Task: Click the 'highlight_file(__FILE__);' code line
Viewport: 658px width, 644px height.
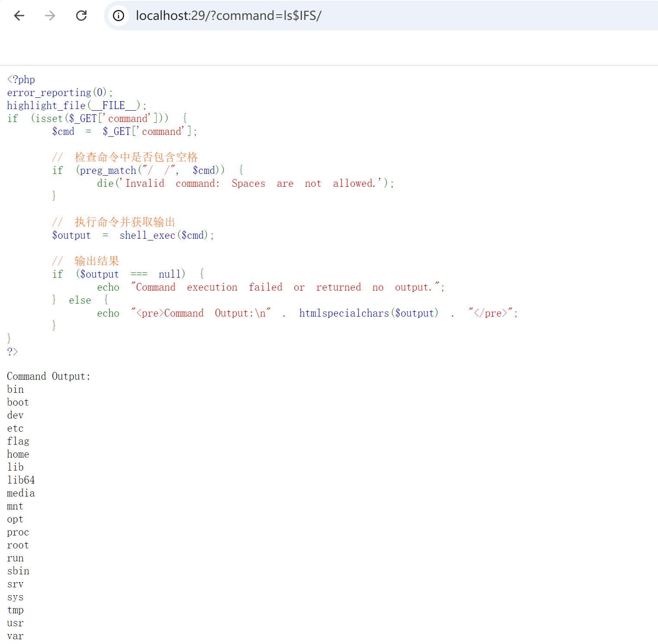Action: point(77,106)
